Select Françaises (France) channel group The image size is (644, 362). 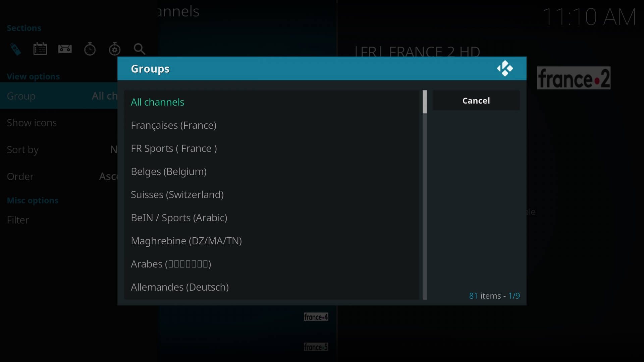pos(173,125)
